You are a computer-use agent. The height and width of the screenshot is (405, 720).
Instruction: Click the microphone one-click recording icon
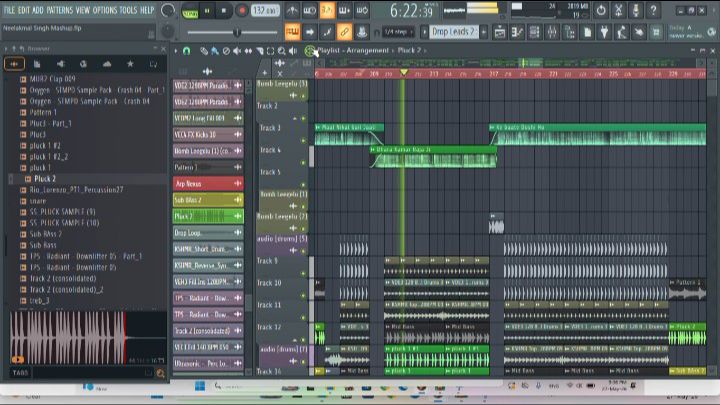(636, 10)
